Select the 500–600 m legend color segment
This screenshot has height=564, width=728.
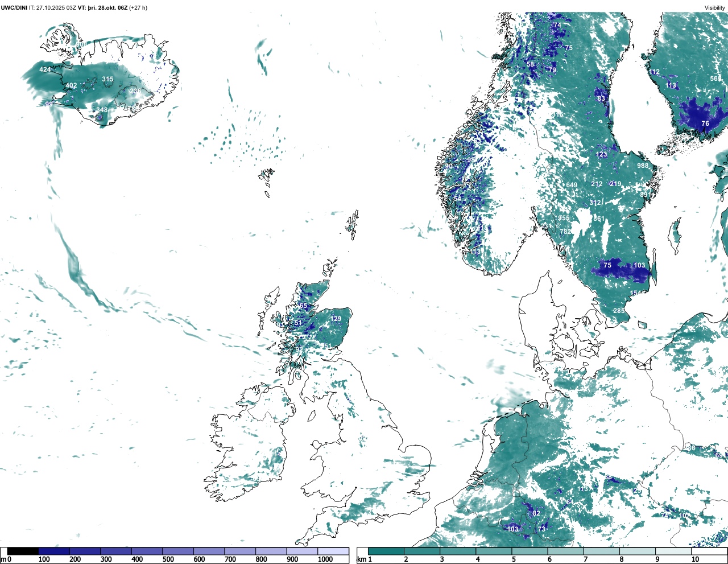point(178,551)
